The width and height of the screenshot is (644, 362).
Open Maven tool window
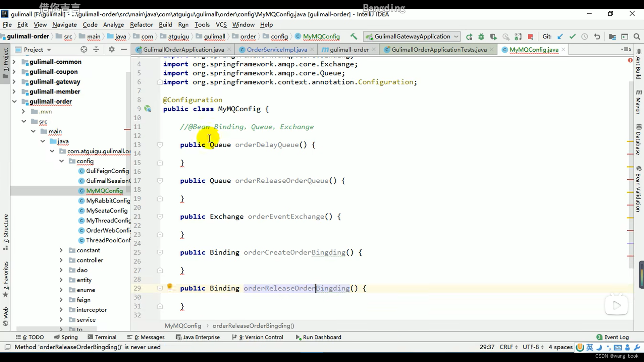pyautogui.click(x=638, y=102)
